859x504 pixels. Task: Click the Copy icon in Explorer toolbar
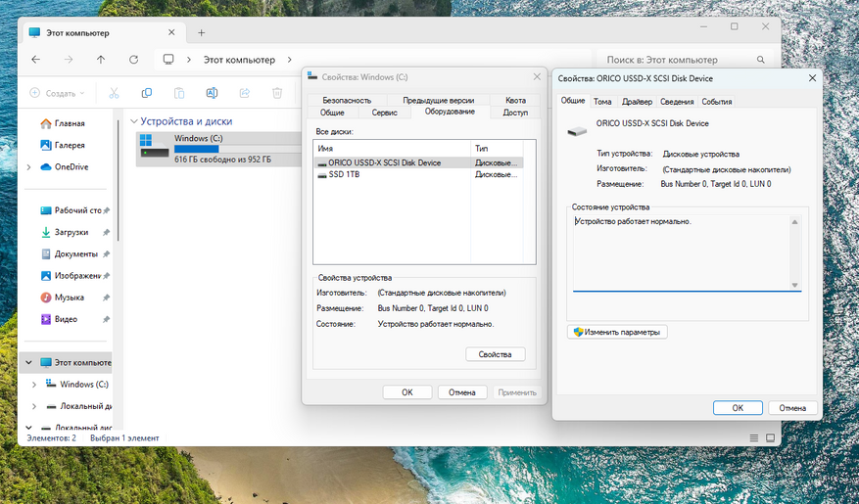[x=146, y=93]
